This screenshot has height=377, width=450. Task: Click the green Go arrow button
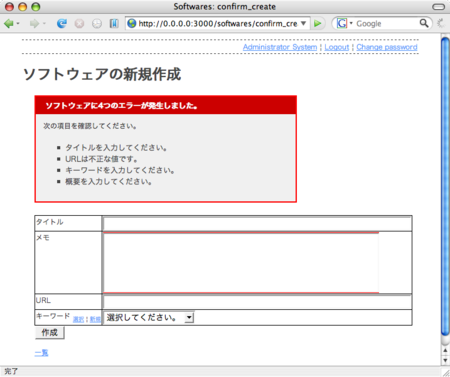pyautogui.click(x=318, y=23)
